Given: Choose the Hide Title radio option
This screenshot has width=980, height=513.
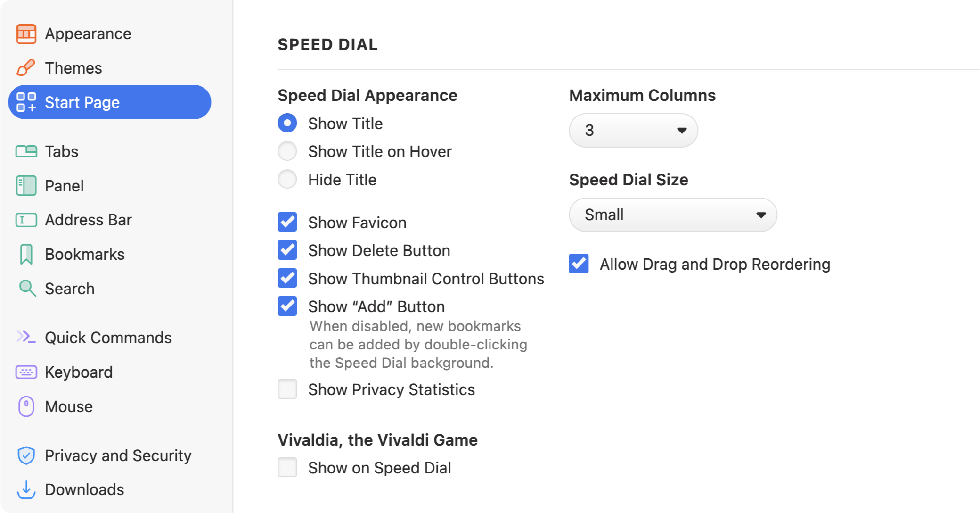Looking at the screenshot, I should [287, 179].
